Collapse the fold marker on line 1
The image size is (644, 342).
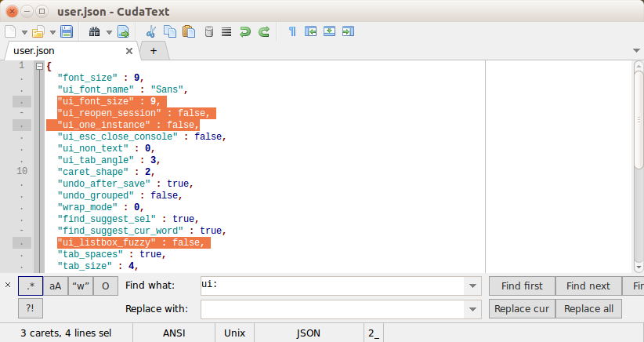(x=39, y=66)
